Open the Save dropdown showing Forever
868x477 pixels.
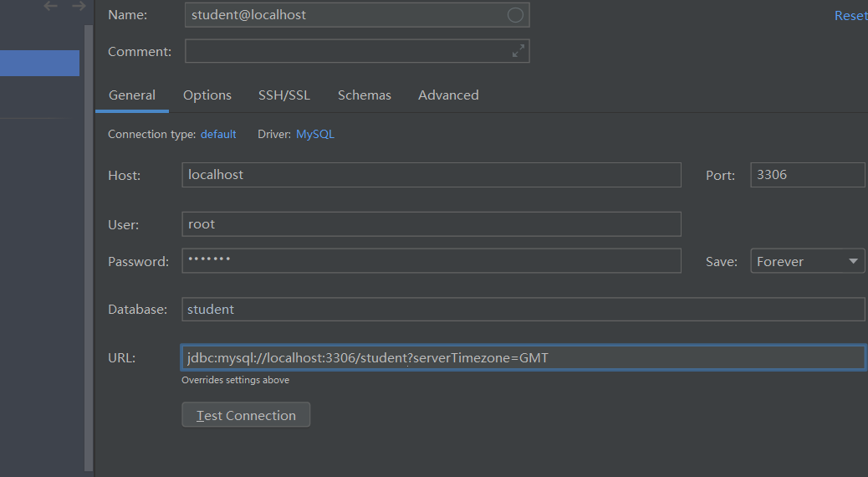[x=807, y=261]
